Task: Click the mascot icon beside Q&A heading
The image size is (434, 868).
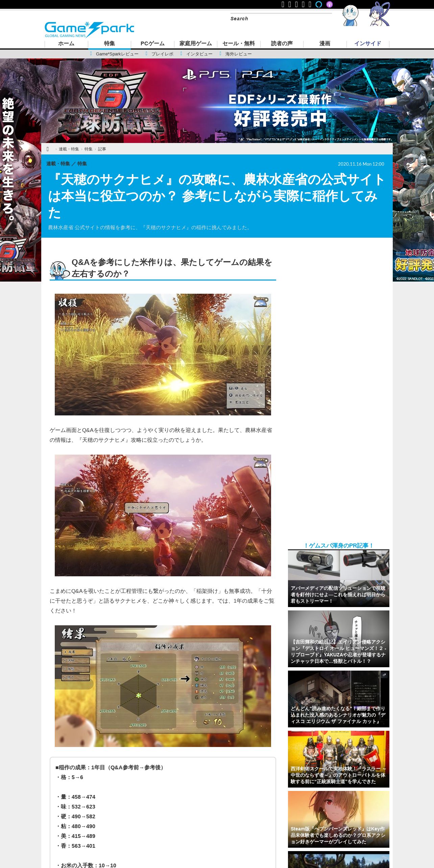Action: pos(59,270)
